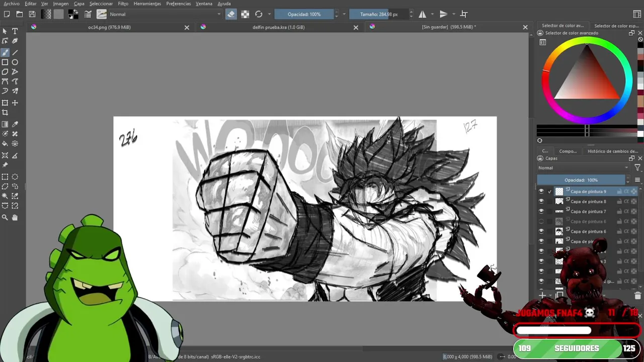Select the ellipse shape tool
This screenshot has width=644, height=362.
coord(15,62)
